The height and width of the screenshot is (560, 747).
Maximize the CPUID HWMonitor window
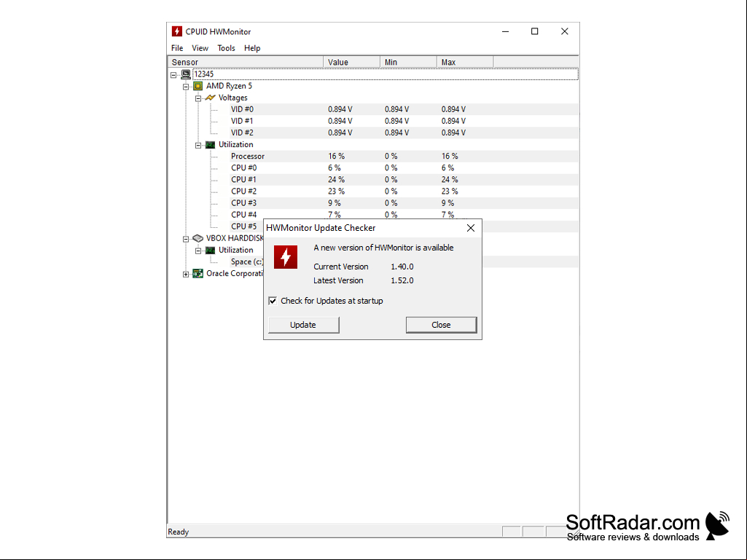coord(534,31)
